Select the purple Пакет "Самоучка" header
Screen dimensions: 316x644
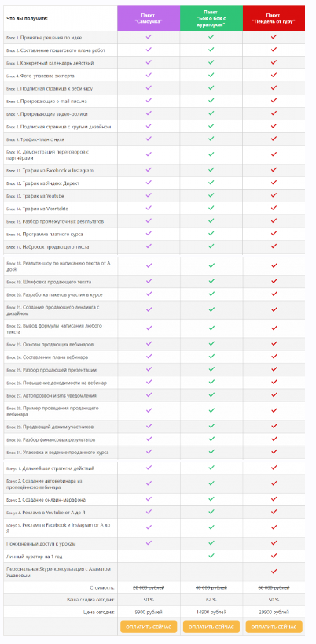[x=149, y=18]
